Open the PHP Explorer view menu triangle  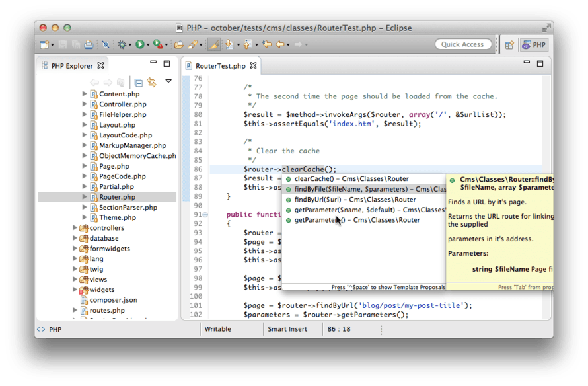[168, 82]
